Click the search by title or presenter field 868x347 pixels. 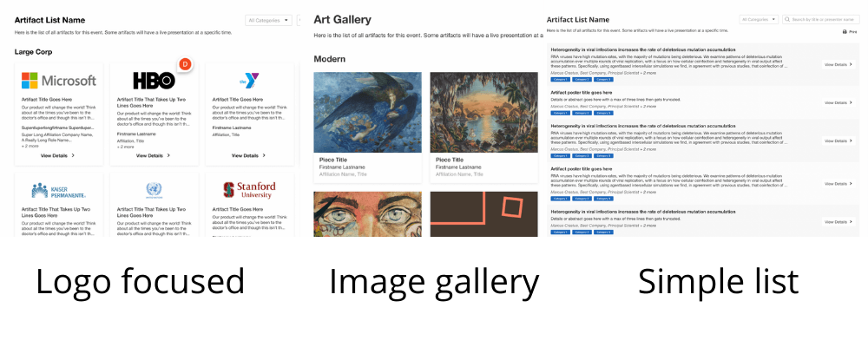point(825,19)
